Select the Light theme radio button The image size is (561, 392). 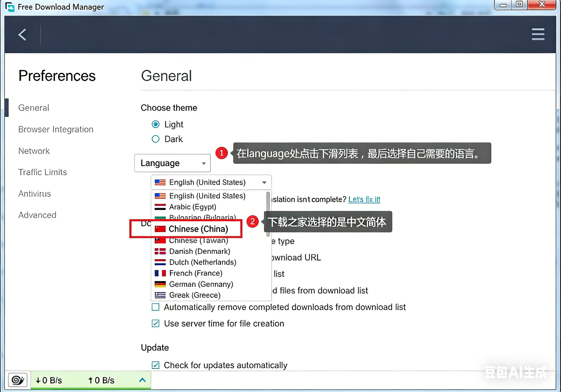(156, 124)
